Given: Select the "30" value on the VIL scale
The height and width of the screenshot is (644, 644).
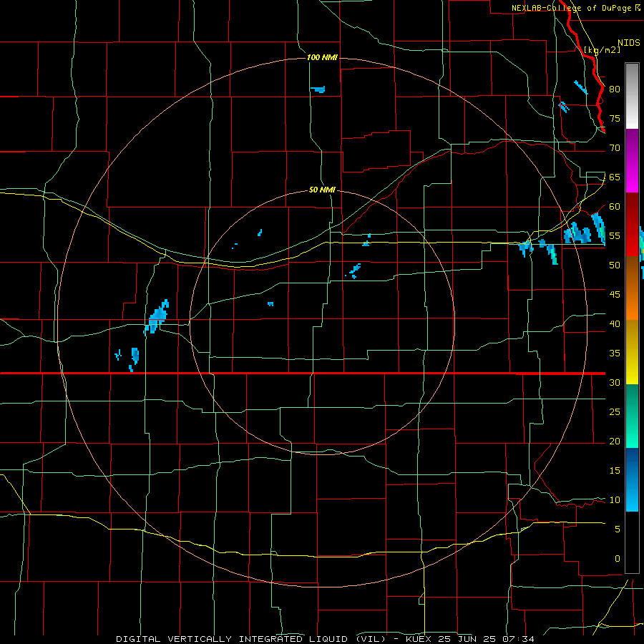Looking at the screenshot, I should (x=615, y=383).
